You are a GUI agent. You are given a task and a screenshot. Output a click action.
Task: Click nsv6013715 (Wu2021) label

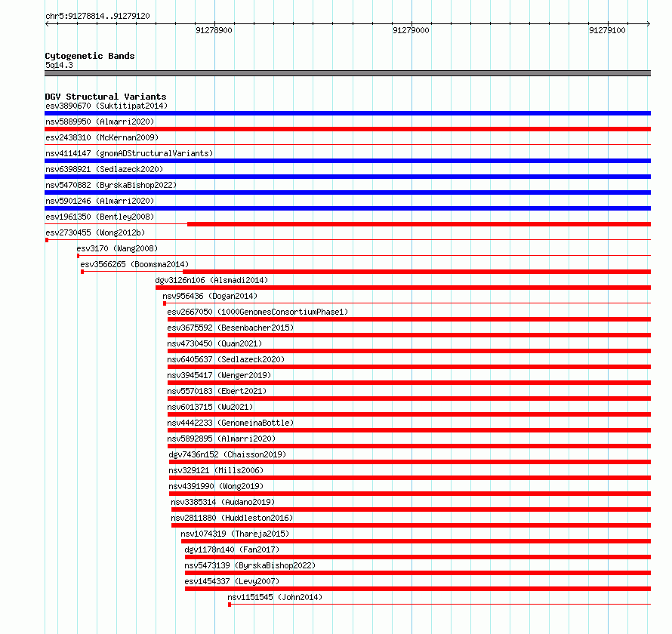click(210, 407)
